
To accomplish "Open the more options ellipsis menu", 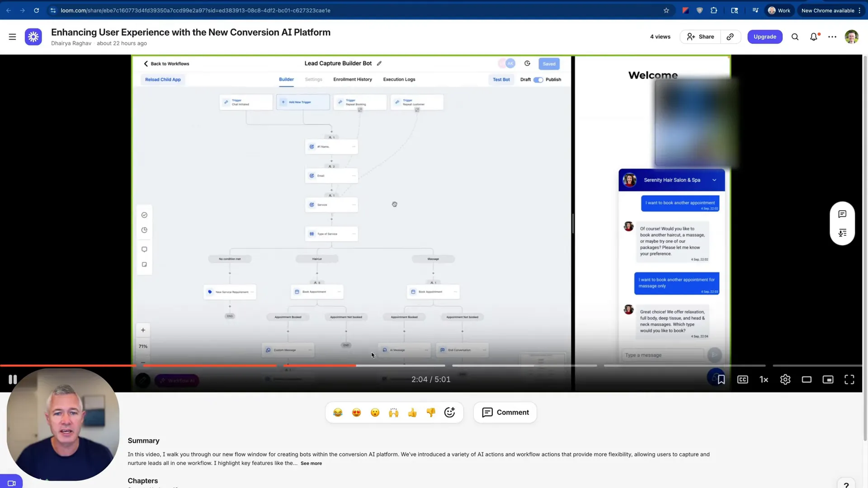I will tap(832, 37).
